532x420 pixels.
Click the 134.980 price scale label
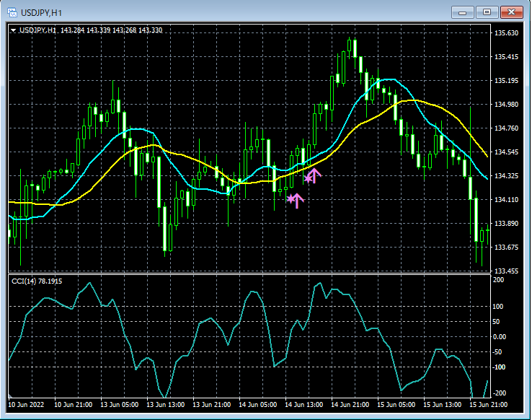coord(507,104)
